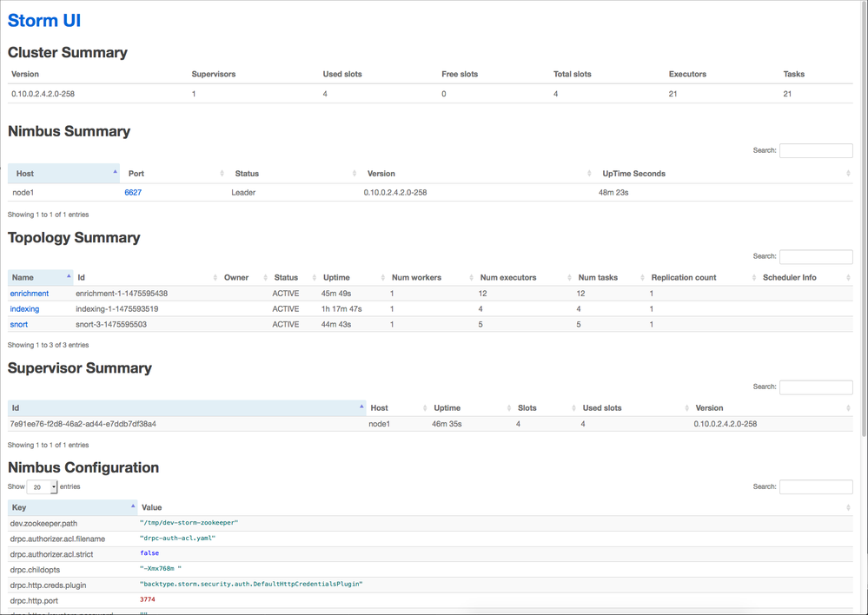Viewport: 868px width, 615px height.
Task: Toggle Id column sort in Supervisor Summary
Action: click(x=361, y=407)
